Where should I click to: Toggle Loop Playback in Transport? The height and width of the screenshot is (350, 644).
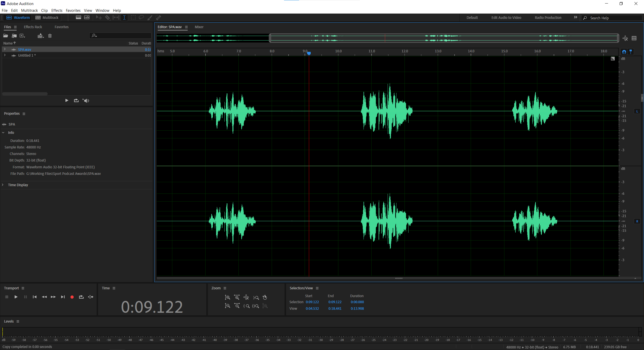point(81,297)
